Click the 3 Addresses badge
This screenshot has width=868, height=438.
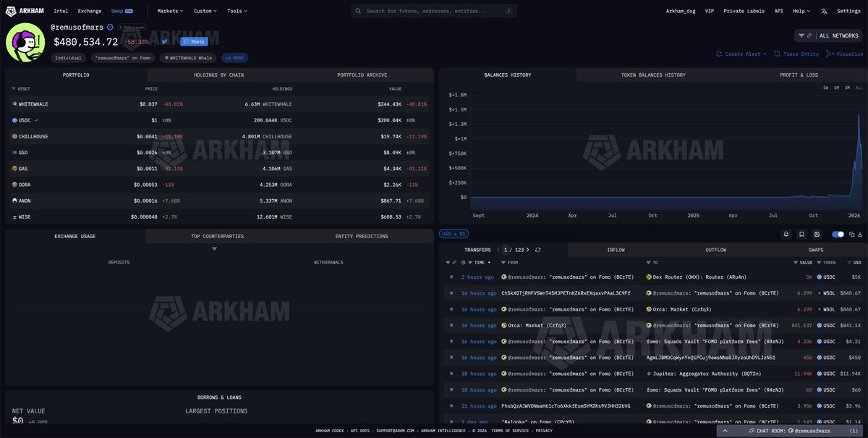132,28
